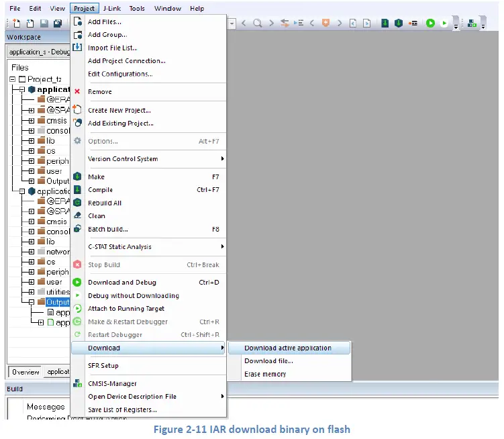The height and width of the screenshot is (439, 504).
Task: Click the green Download and Debug toolbar icon
Action: [430, 23]
